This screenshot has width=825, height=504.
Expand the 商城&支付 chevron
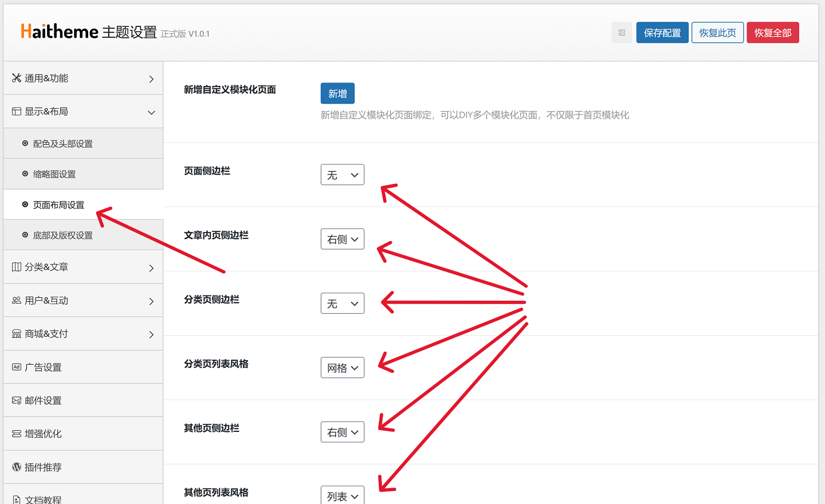tap(151, 334)
